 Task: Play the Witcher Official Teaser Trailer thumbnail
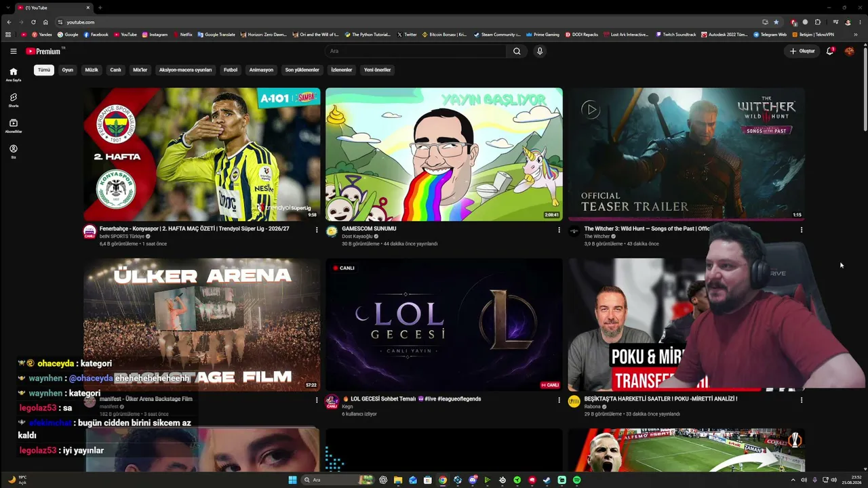[686, 155]
